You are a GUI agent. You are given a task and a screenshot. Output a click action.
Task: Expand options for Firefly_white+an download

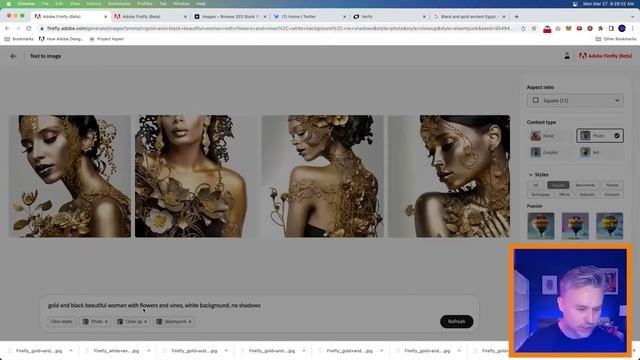[x=149, y=351]
